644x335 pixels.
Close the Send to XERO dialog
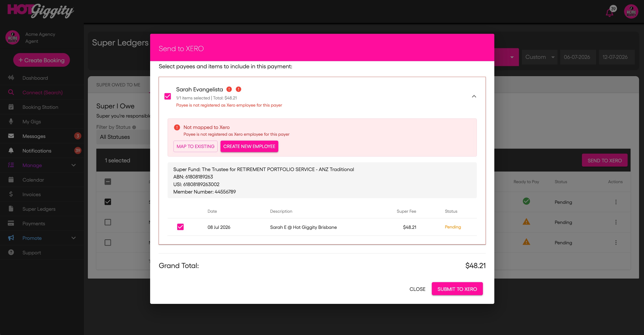coord(417,289)
